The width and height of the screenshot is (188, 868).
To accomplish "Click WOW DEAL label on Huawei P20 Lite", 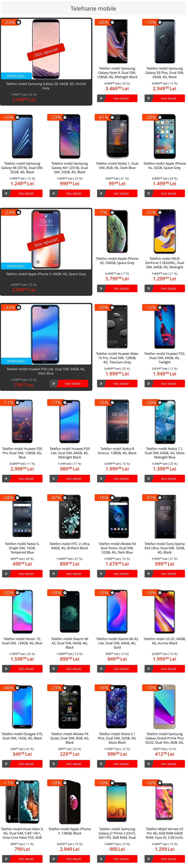I will (16, 361).
